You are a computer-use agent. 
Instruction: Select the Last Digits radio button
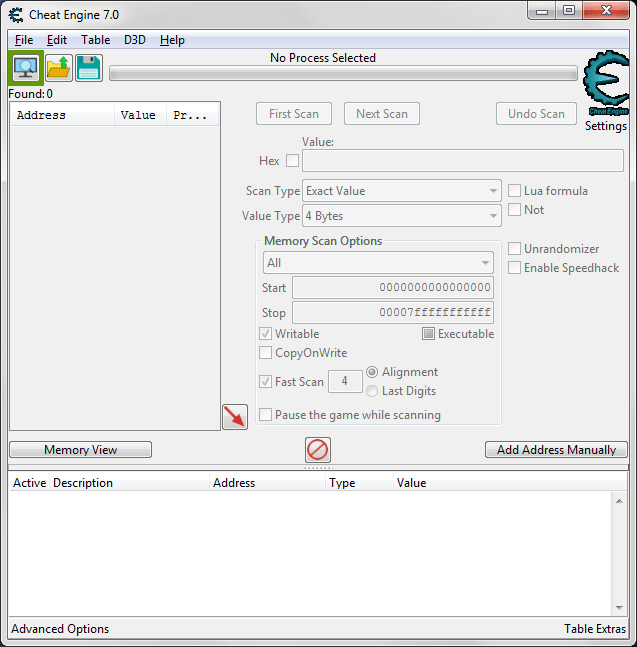click(372, 391)
